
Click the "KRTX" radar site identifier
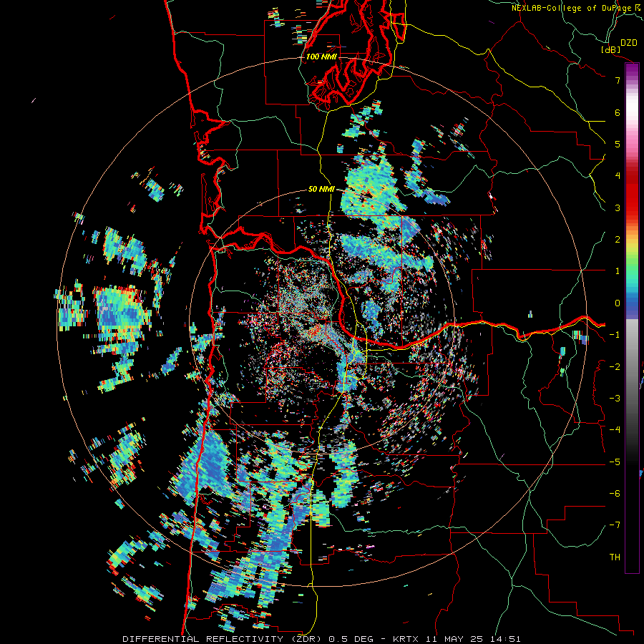406,639
